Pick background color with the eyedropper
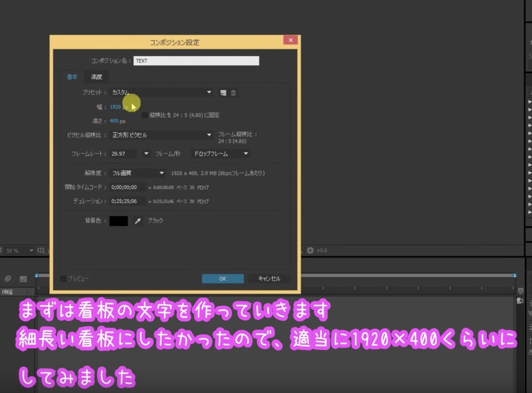 (137, 221)
